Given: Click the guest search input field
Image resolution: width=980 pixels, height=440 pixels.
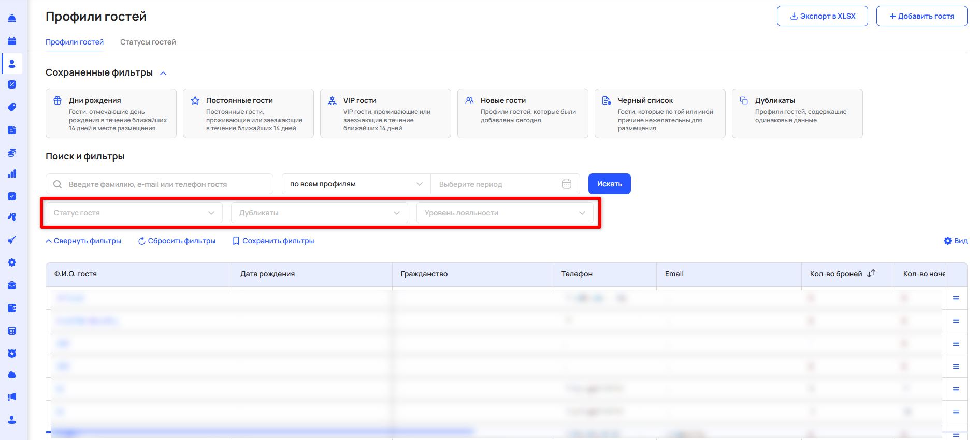Looking at the screenshot, I should pyautogui.click(x=166, y=184).
